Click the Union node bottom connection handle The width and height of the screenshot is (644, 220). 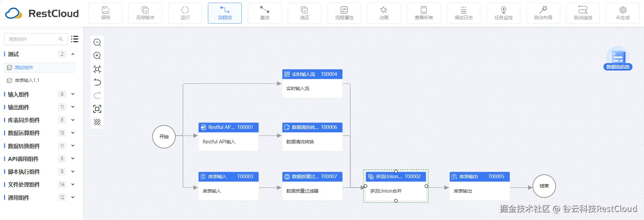[396, 201]
